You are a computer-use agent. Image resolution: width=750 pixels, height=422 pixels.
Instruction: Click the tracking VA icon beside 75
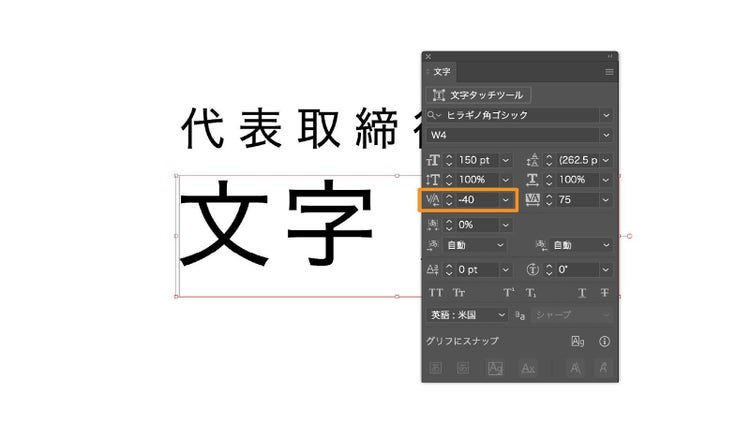(532, 200)
